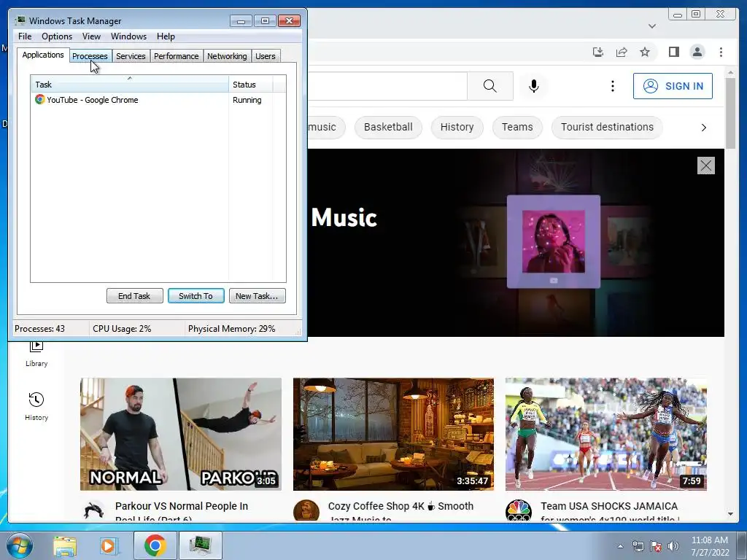Select the Teams filter chip
747x560 pixels.
[517, 127]
